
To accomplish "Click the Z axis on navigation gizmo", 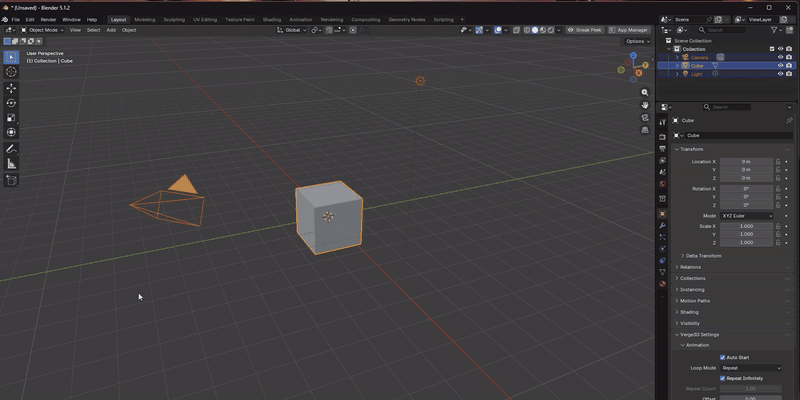I will pyautogui.click(x=633, y=55).
